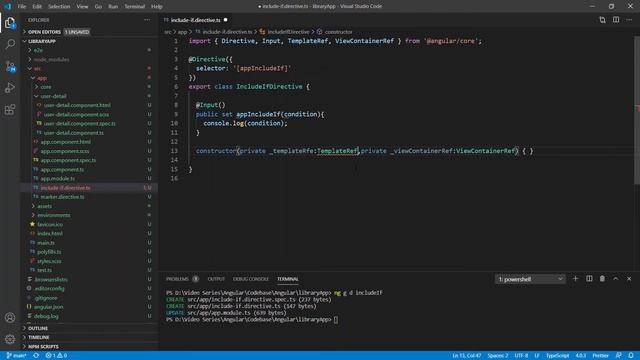
Task: Switch to the Debug Console tab
Action: (251, 279)
